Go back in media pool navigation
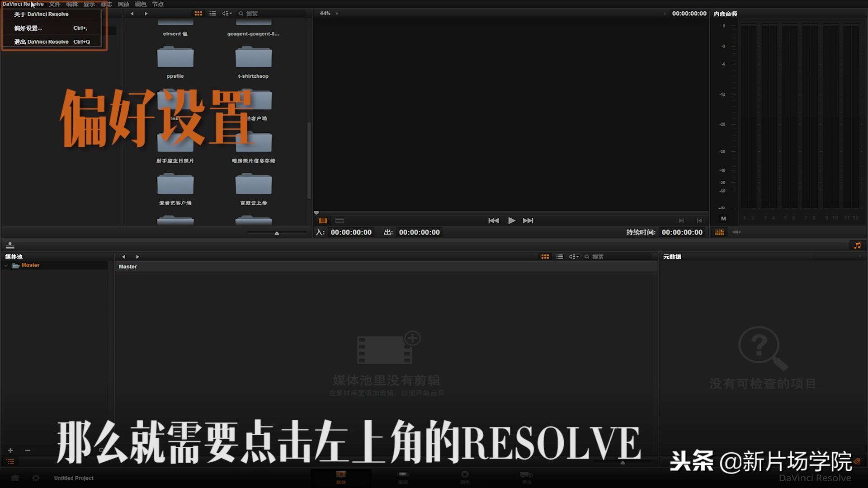Viewport: 868px width, 488px height. coord(123,257)
